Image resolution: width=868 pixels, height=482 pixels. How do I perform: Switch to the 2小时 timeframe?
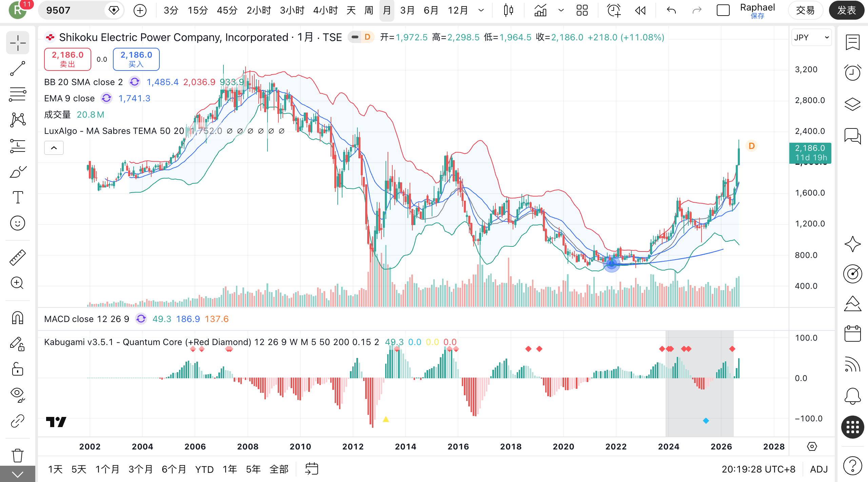click(x=259, y=11)
